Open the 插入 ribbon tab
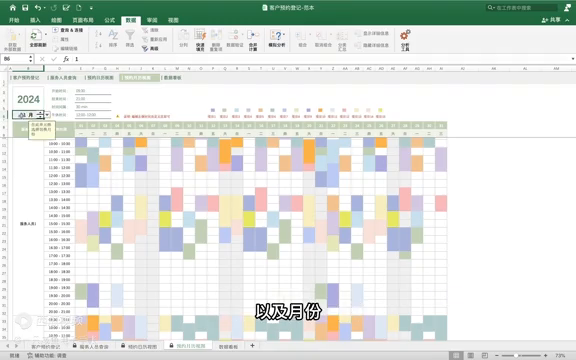 click(x=35, y=20)
